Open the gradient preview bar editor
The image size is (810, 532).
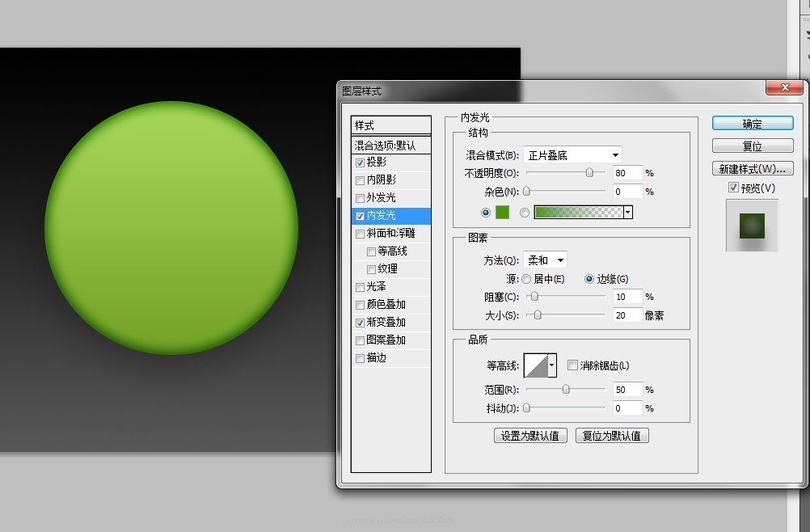578,211
